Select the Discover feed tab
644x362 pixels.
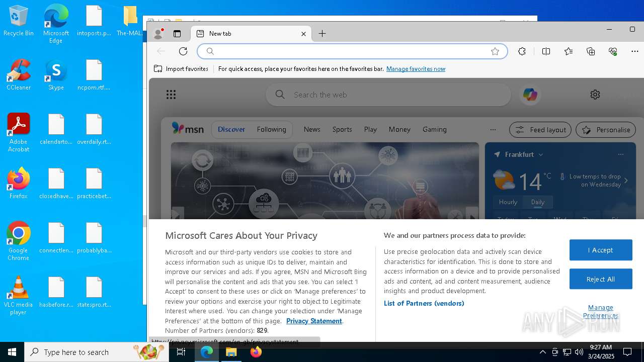pyautogui.click(x=231, y=129)
